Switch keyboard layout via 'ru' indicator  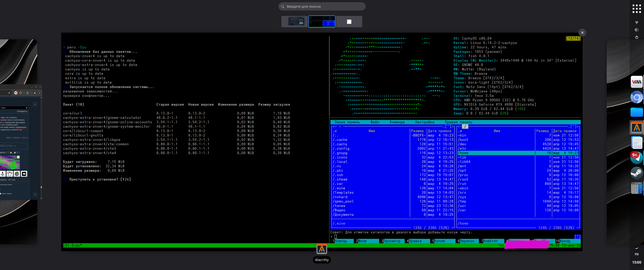click(637, 254)
